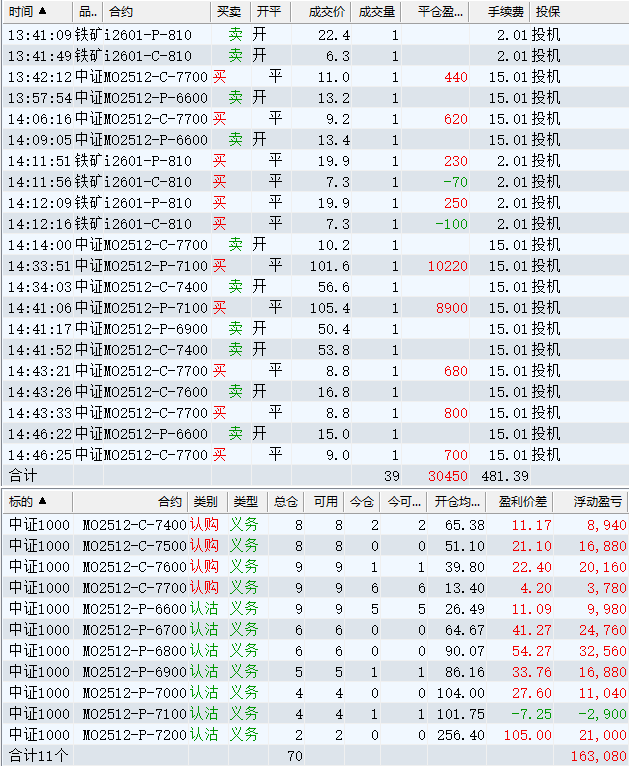
Task: Select the MO2512-P-7200 position row
Action: (315, 735)
